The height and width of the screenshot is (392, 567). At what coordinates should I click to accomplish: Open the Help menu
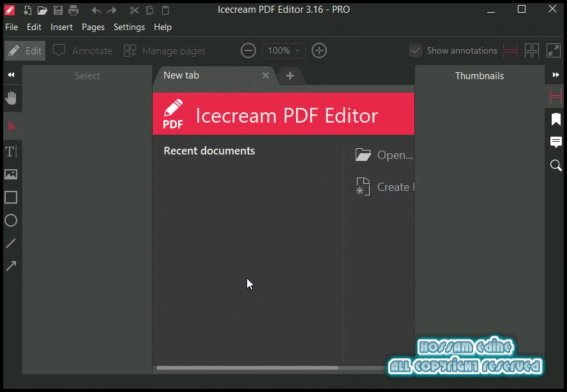[163, 27]
